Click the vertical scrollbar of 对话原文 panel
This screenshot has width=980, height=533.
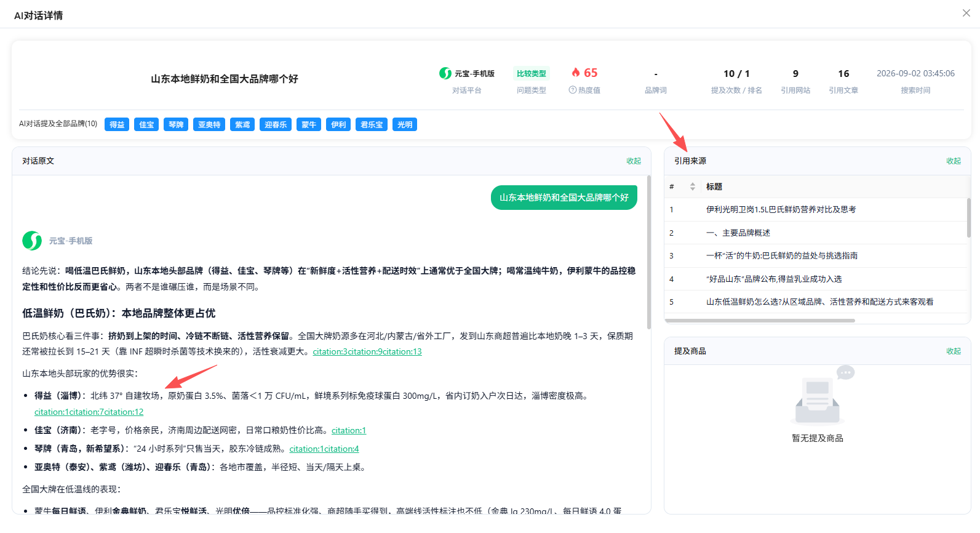tap(648, 252)
